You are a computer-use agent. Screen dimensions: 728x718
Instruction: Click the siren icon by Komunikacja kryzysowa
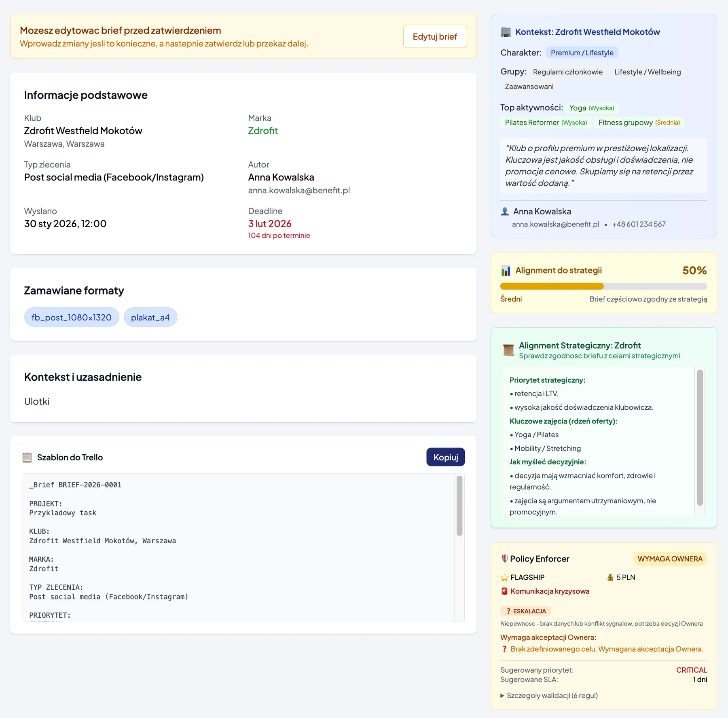(504, 591)
